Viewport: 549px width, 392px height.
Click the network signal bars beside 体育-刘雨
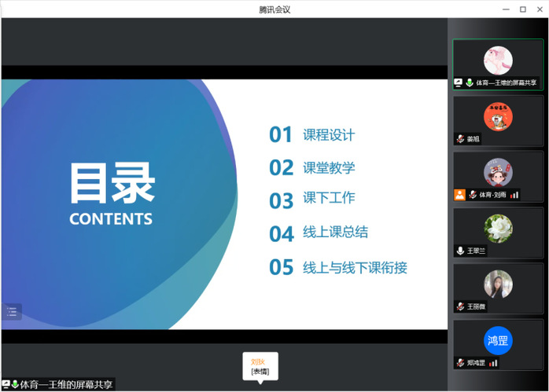514,195
